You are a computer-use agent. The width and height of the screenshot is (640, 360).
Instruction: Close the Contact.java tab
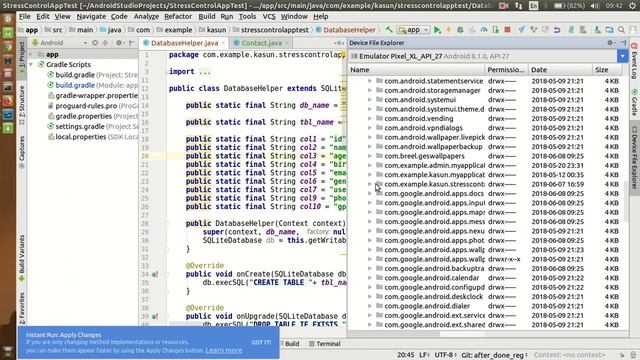pyautogui.click(x=287, y=43)
